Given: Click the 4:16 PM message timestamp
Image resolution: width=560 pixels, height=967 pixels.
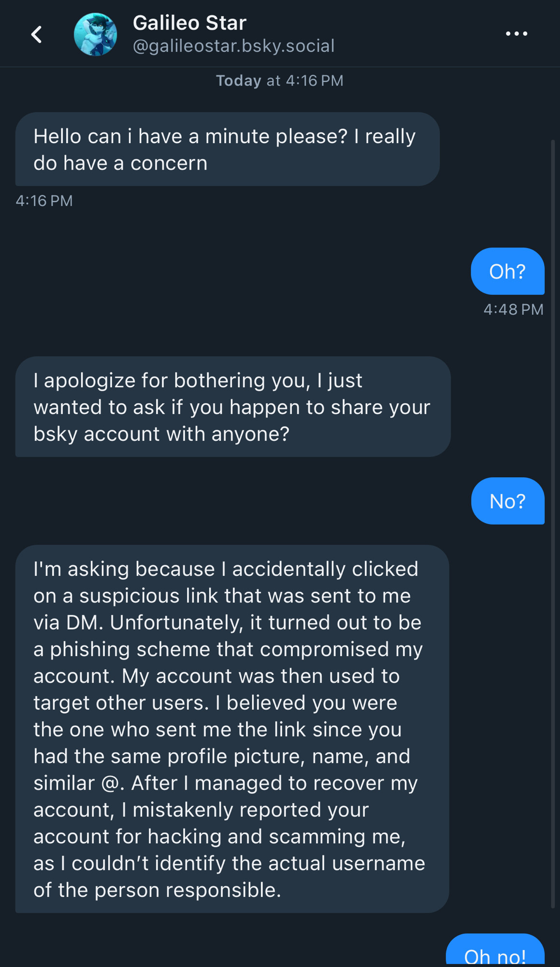Looking at the screenshot, I should point(44,201).
